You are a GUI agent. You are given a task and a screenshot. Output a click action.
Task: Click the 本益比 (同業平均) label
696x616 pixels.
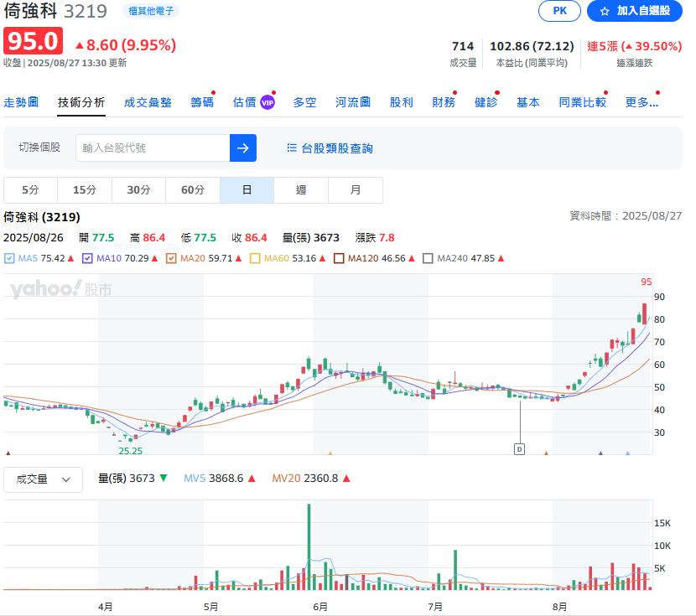pyautogui.click(x=532, y=63)
